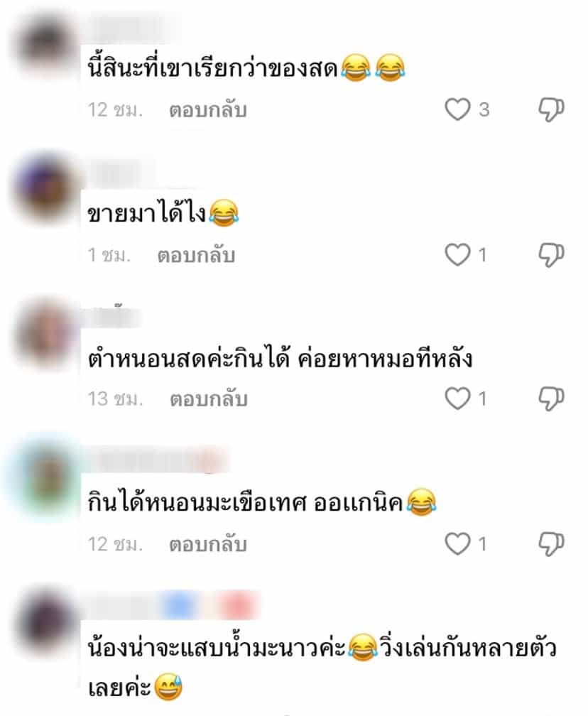The image size is (588, 716).
Task: Select the น้องน่าจะแสบน้ำมะนาวค่ะ comment text
Action: [322, 667]
